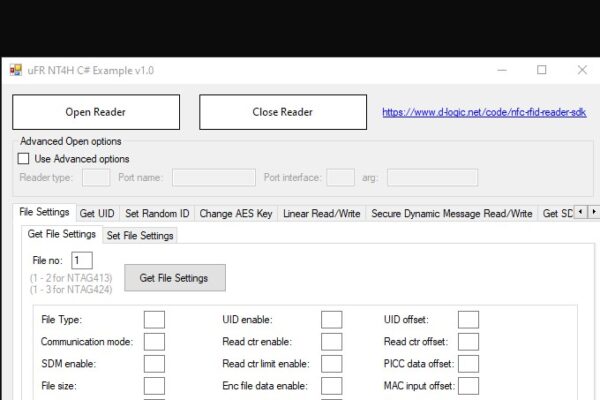Click the UID offset value box

tap(468, 320)
